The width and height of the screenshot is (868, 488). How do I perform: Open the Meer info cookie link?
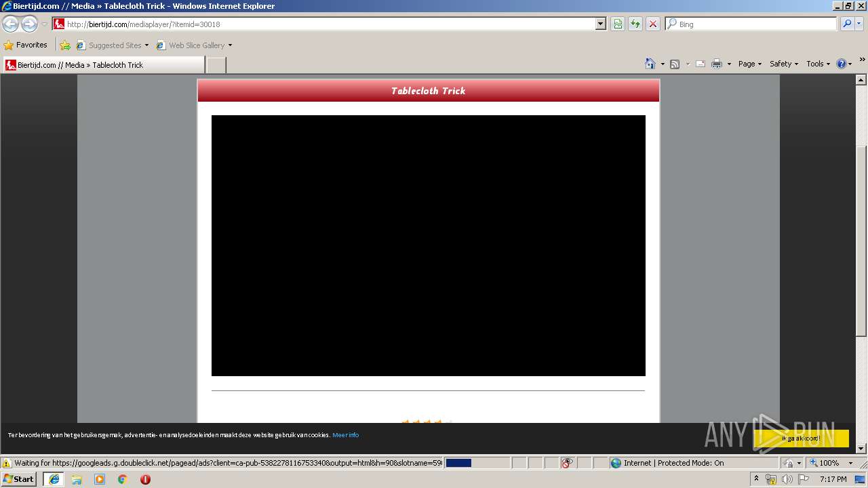[346, 435]
